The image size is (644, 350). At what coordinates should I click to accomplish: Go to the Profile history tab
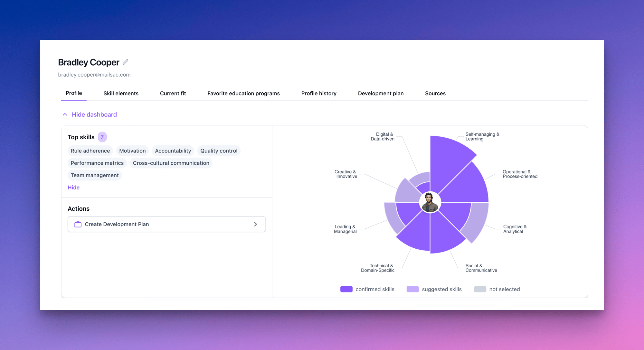tap(319, 93)
